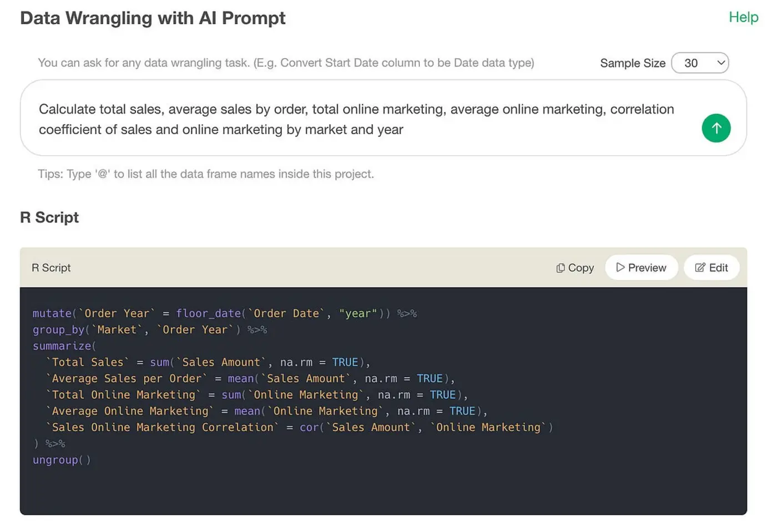Screen dimensions: 777x532
Task: Copy the generated R script
Action: point(574,267)
